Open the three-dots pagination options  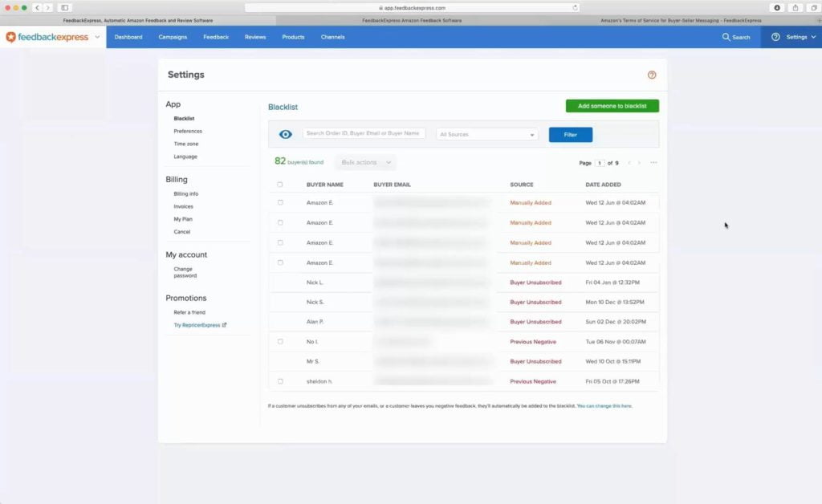(x=653, y=162)
